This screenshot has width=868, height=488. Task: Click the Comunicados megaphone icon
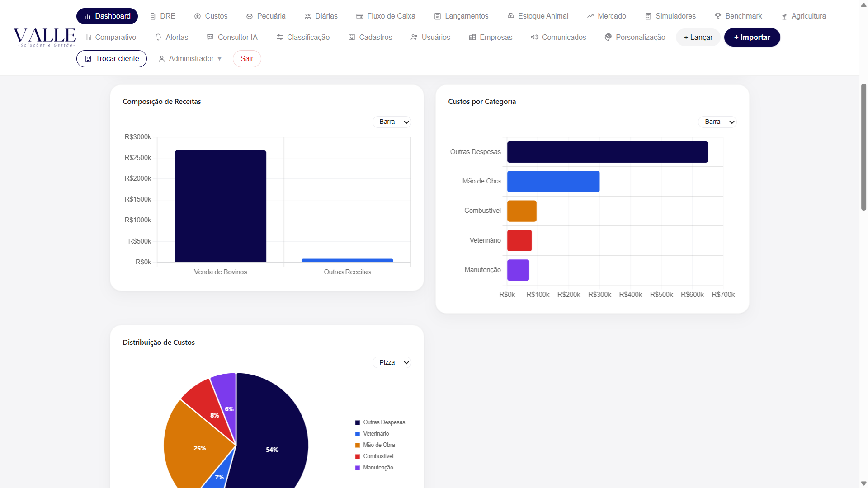coord(534,37)
